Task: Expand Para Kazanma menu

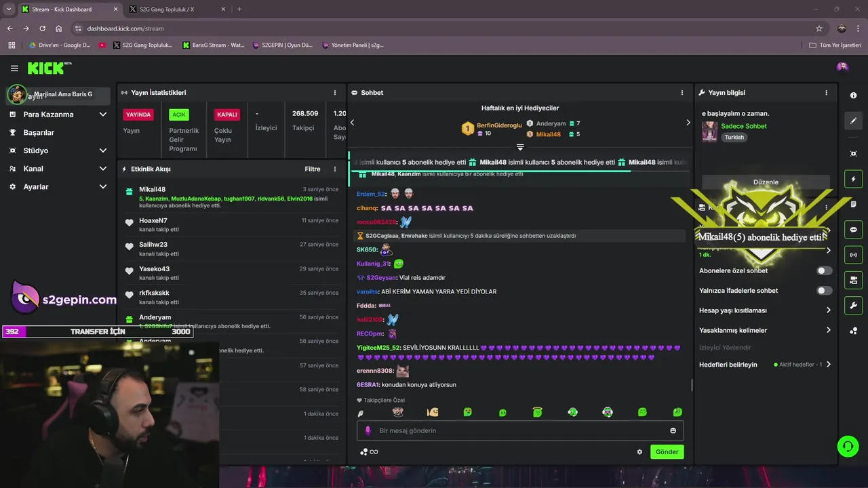Action: point(58,115)
